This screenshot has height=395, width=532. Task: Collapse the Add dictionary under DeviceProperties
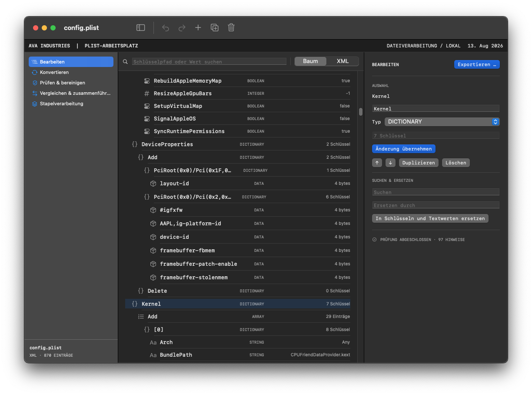coord(141,157)
